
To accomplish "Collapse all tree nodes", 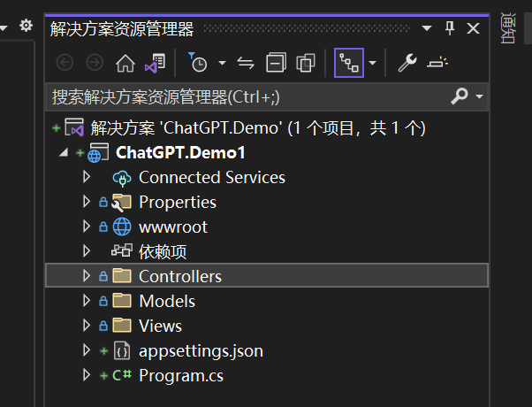I will point(276,63).
